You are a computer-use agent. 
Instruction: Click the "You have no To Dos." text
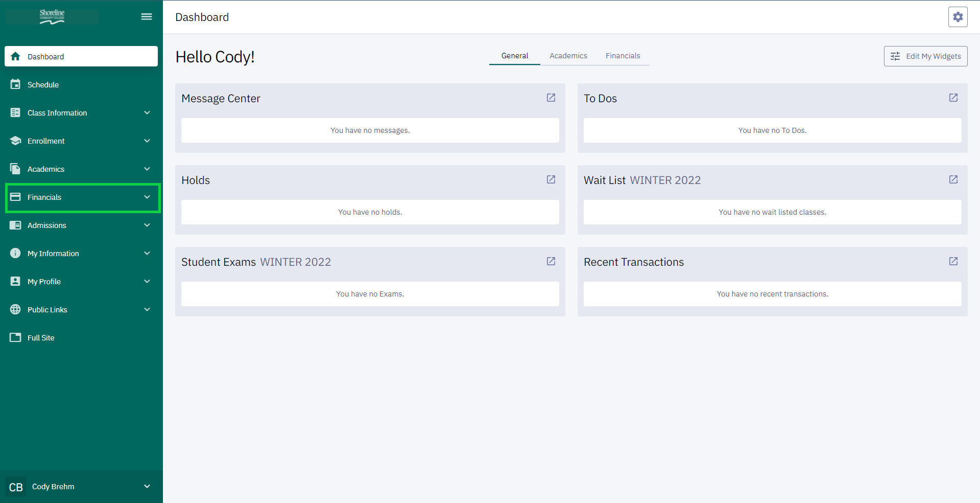772,130
